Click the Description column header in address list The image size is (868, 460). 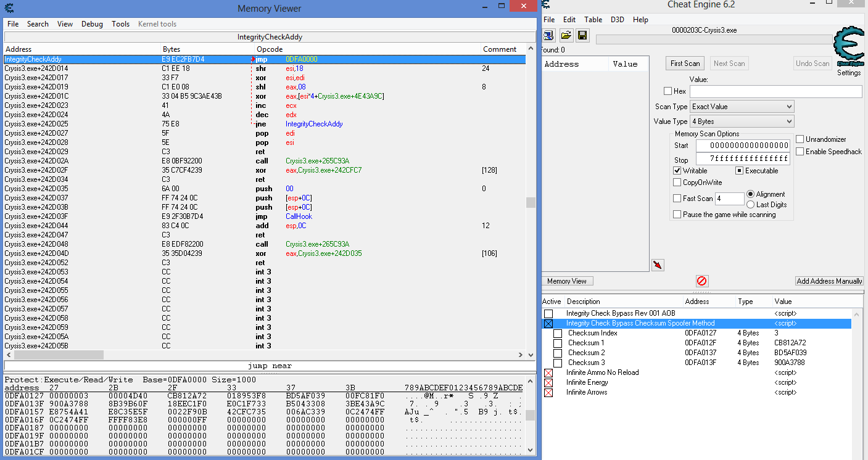point(624,302)
